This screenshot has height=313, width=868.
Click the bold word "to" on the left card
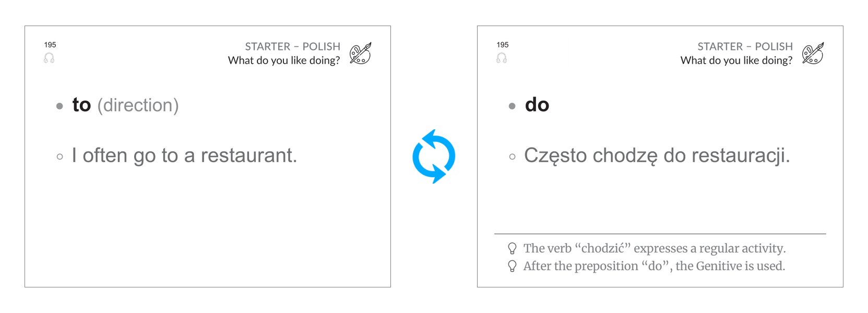click(x=81, y=105)
